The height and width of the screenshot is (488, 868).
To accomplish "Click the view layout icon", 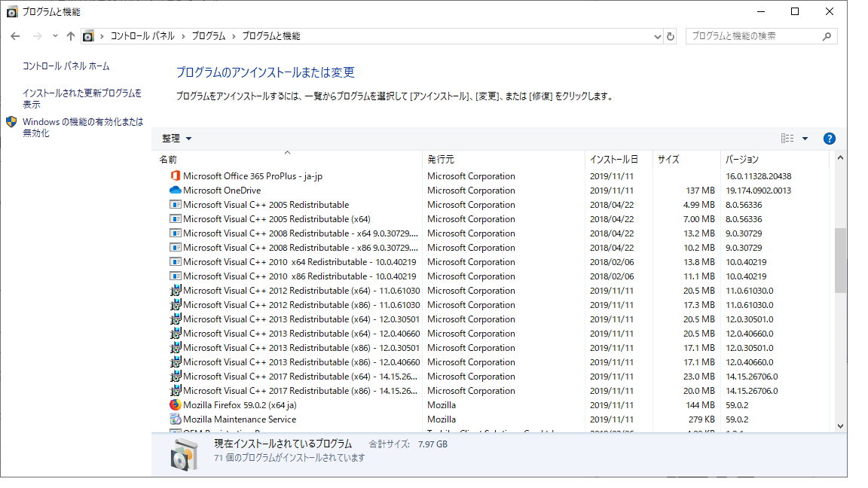I will point(787,139).
